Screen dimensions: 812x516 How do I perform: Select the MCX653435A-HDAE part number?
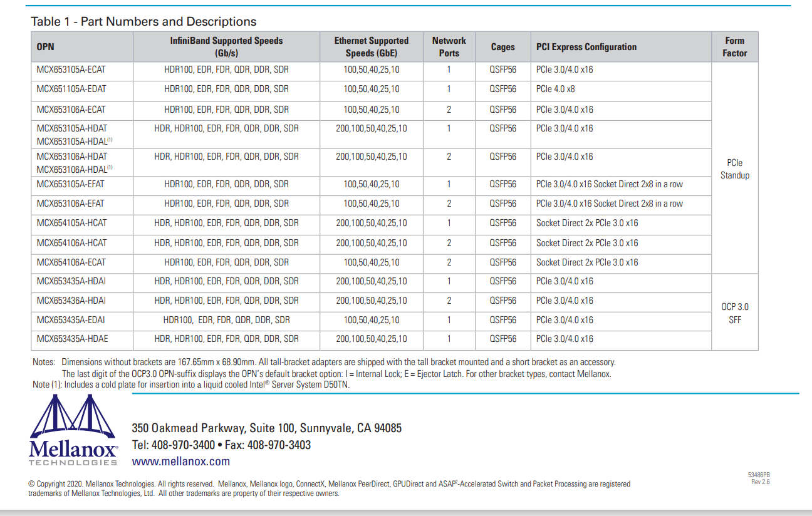pos(71,339)
